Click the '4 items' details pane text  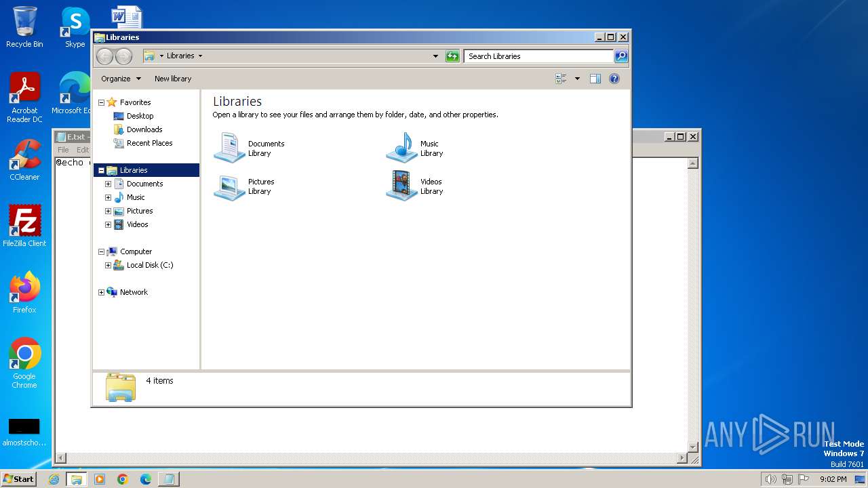(x=159, y=381)
